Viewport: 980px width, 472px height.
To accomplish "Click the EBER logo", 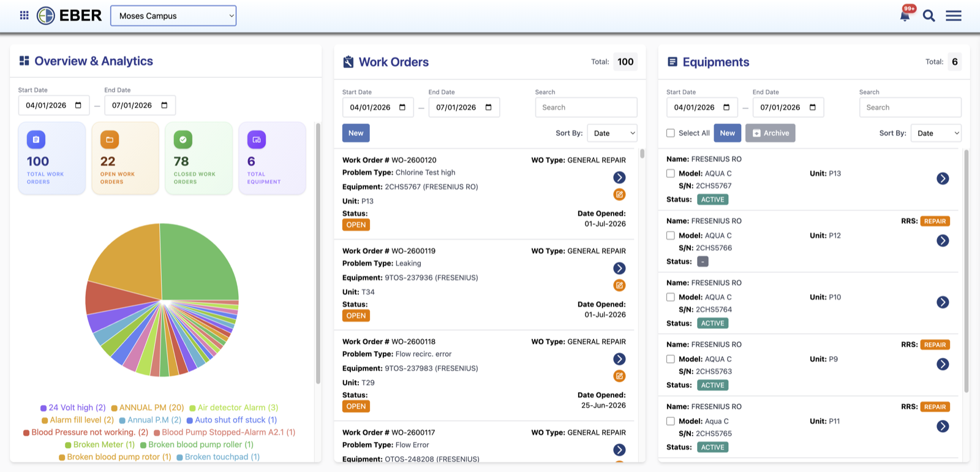I will (69, 15).
